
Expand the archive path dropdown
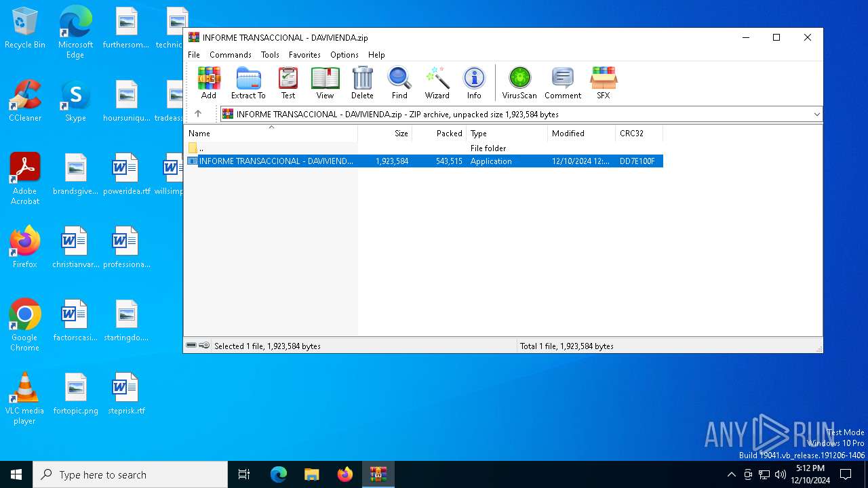[x=816, y=115]
